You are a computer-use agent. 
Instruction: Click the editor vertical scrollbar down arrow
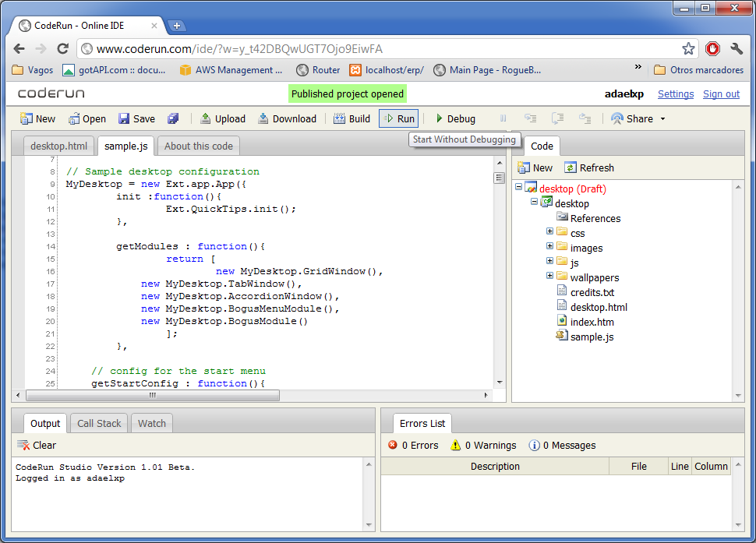coord(500,383)
